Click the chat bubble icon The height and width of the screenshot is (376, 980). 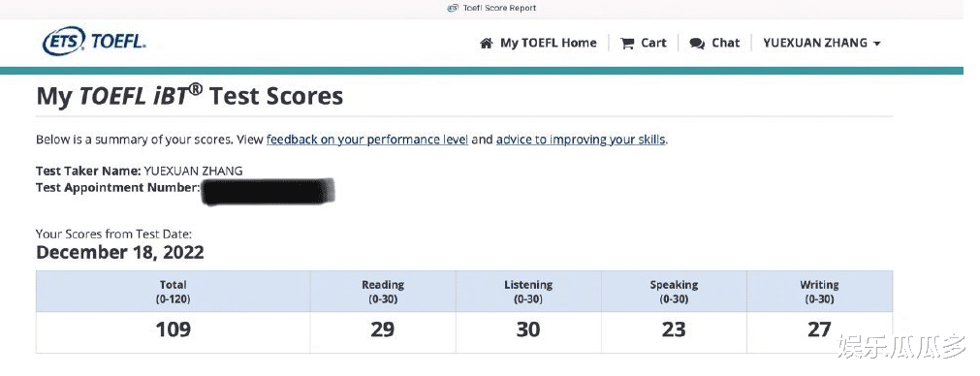pyautogui.click(x=697, y=43)
